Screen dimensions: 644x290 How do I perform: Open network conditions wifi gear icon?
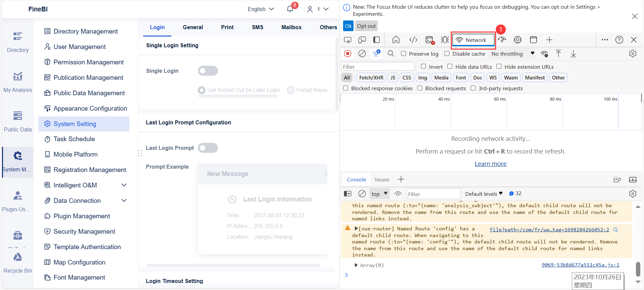[544, 54]
